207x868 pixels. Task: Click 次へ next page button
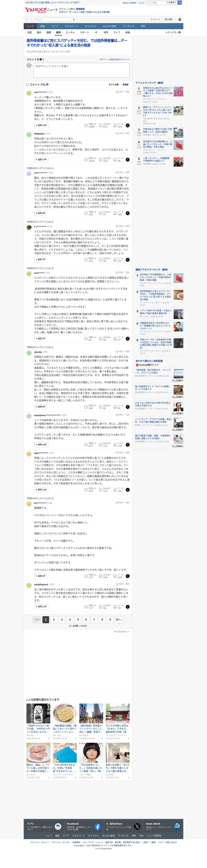click(119, 620)
